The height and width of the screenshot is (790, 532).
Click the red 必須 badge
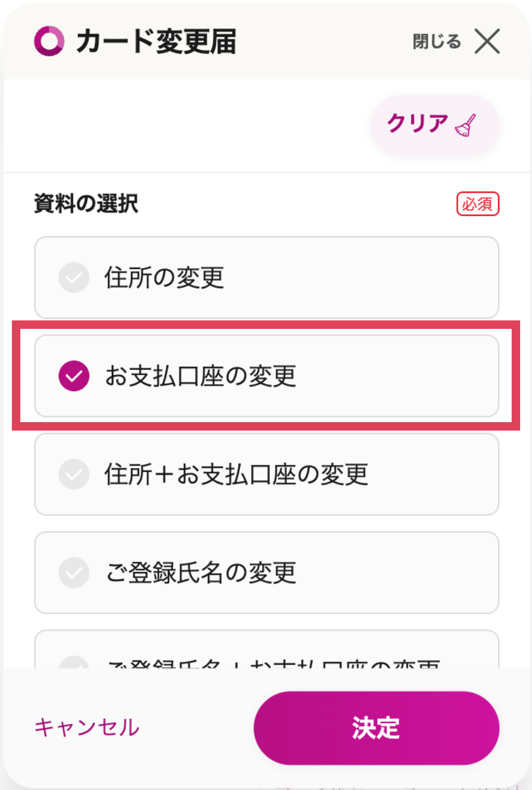coord(478,204)
